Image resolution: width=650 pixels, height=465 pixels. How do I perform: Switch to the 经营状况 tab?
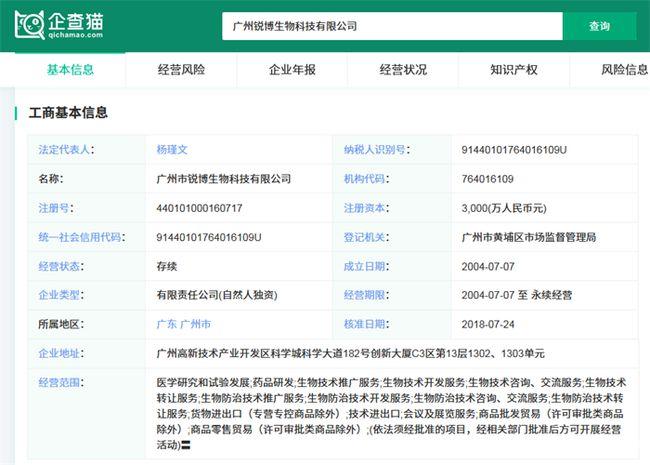point(403,70)
